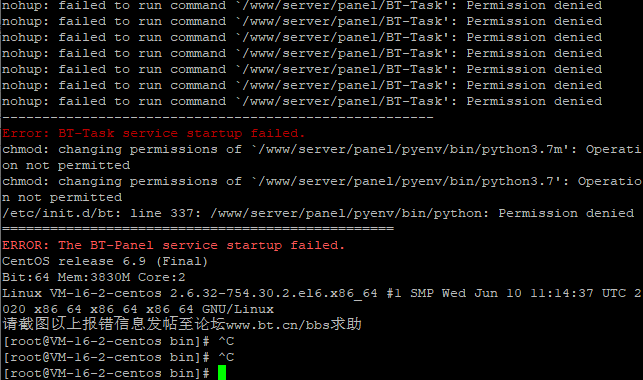Click the Bit:64 Mem:3830M Core:2 line
Viewport: 643px width, 380px height.
(94, 277)
